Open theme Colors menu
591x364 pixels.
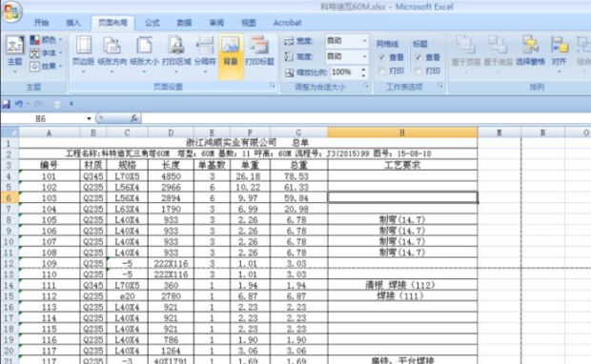point(46,40)
